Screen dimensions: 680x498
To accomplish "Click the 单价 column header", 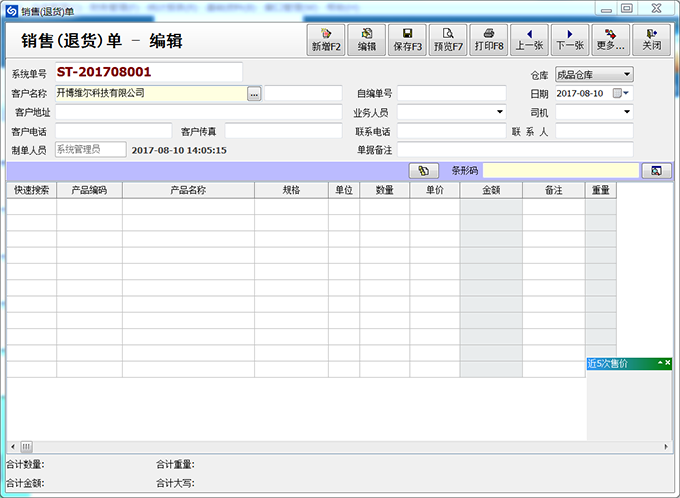I will [x=435, y=190].
